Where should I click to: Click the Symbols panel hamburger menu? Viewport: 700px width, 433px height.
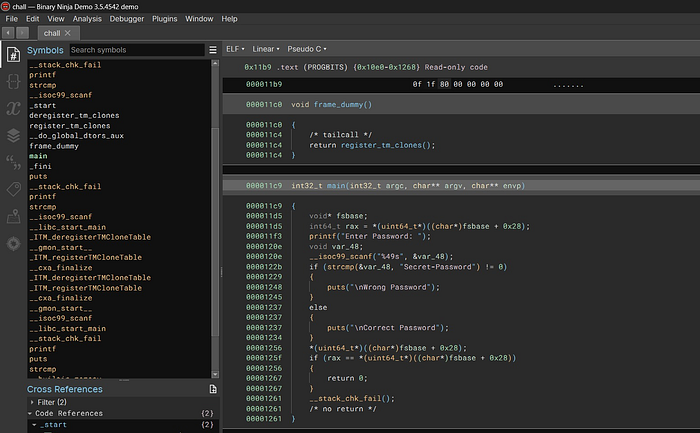(x=212, y=49)
